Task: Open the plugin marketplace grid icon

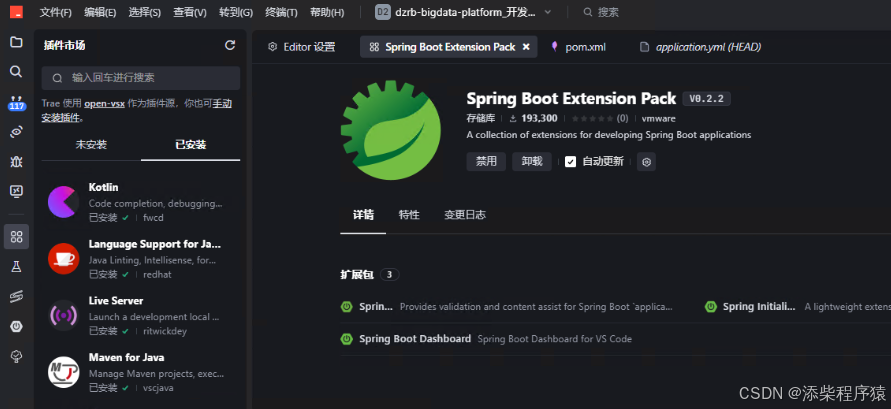Action: point(16,237)
